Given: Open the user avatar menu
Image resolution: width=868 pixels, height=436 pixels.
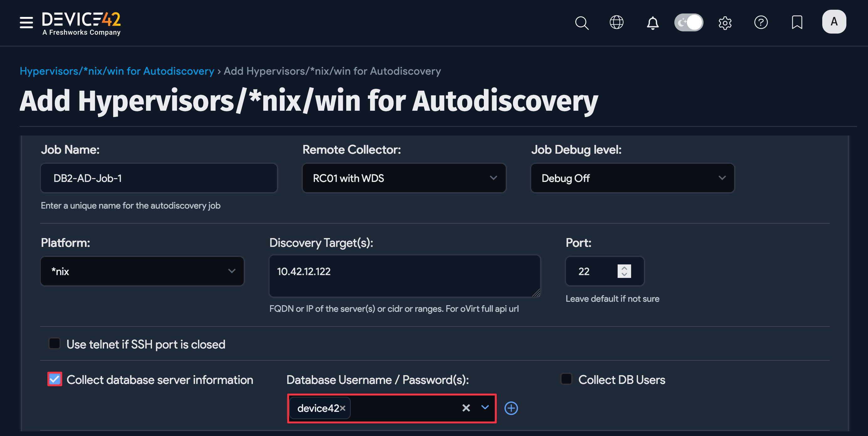Looking at the screenshot, I should point(834,22).
